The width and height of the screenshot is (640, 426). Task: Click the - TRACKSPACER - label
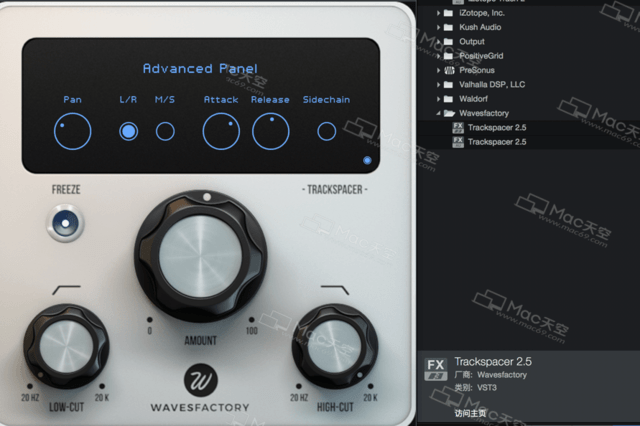point(335,189)
